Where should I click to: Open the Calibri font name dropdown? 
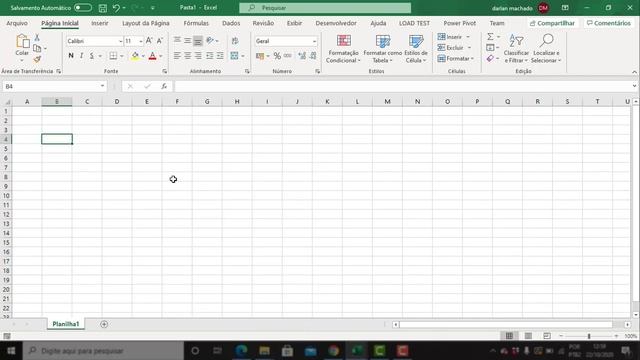click(x=120, y=41)
